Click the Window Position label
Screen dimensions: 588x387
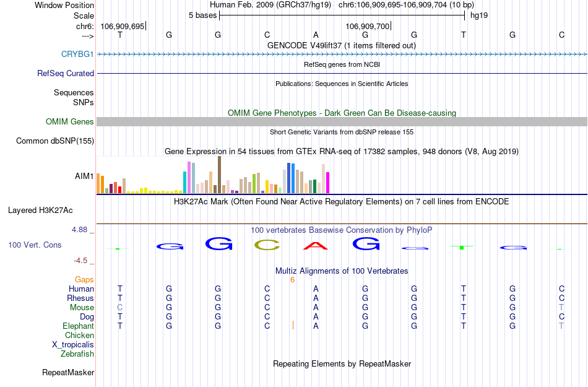pyautogui.click(x=64, y=5)
